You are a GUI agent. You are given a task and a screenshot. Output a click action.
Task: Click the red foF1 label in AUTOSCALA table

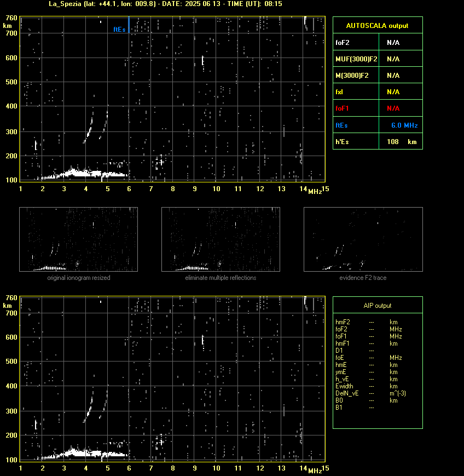pyautogui.click(x=342, y=108)
